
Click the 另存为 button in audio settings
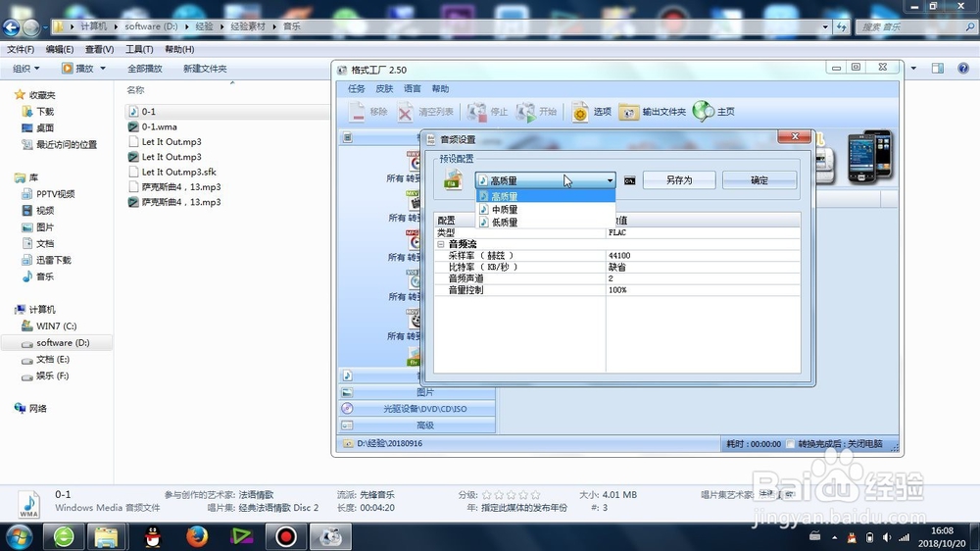pyautogui.click(x=679, y=180)
